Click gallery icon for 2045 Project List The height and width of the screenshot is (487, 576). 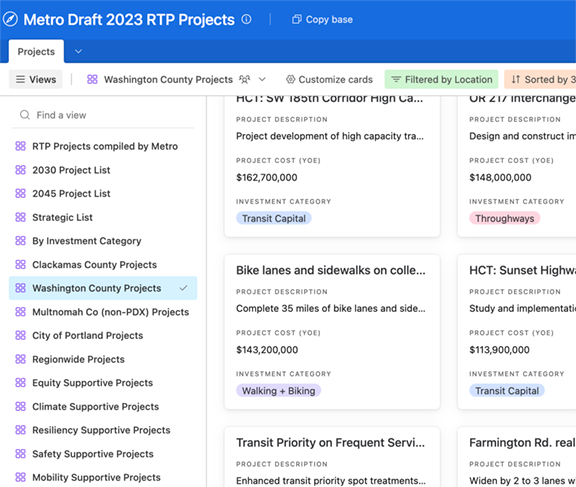(x=21, y=193)
